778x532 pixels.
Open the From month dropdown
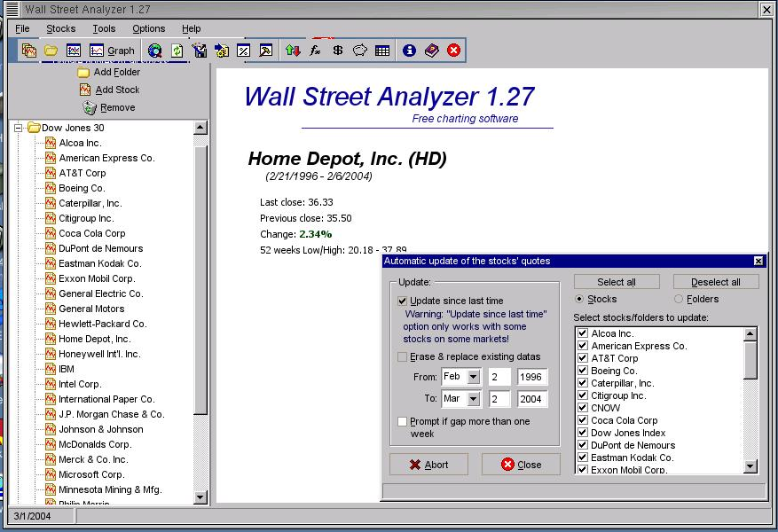point(473,376)
